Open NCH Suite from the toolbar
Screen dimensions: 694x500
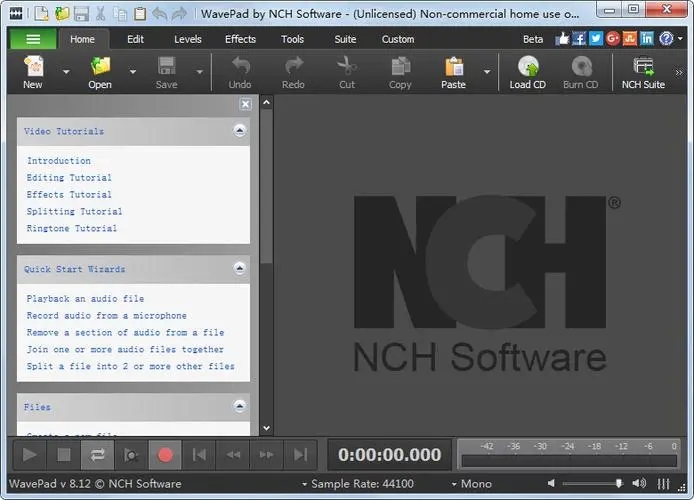tap(643, 70)
